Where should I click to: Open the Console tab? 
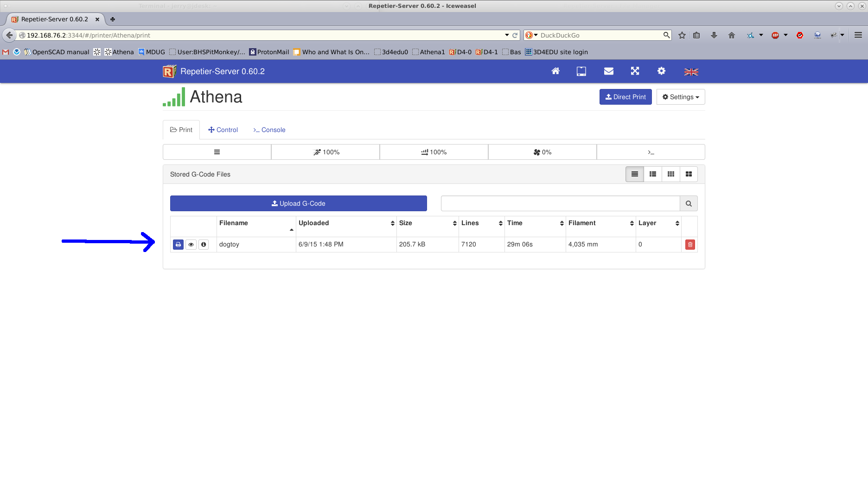click(269, 130)
